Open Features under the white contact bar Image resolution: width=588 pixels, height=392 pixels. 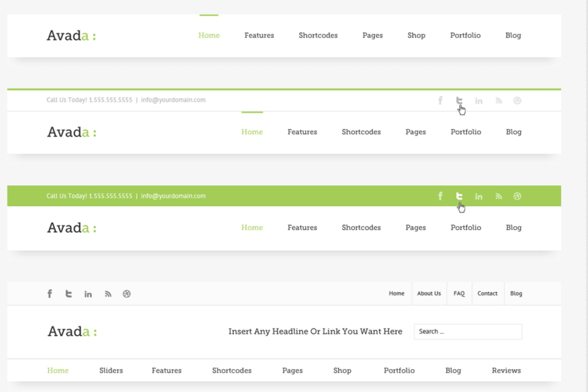coord(302,132)
